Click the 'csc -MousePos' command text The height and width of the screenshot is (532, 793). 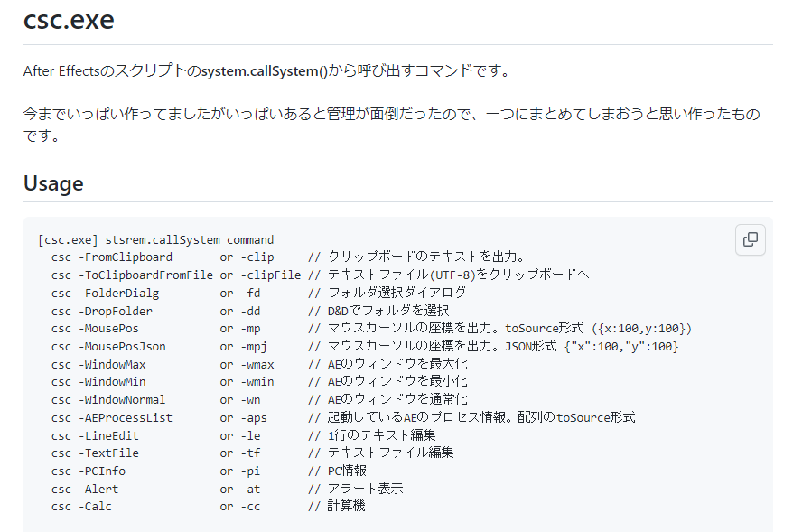95,329
